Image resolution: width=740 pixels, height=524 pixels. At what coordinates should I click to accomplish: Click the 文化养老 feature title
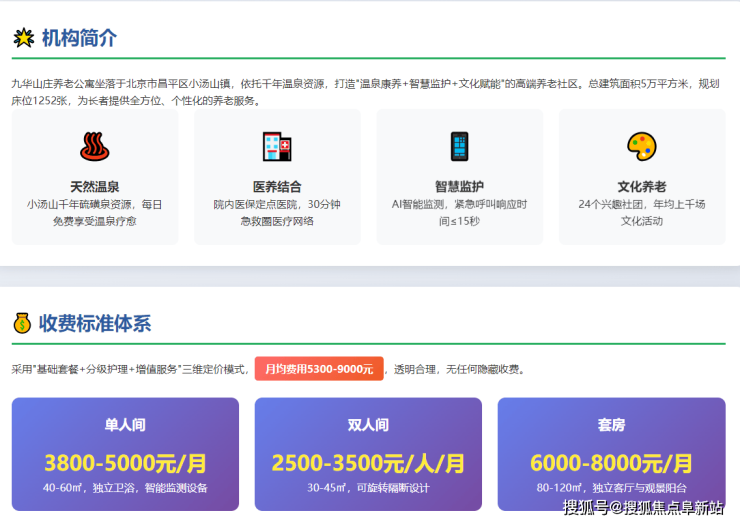[641, 186]
